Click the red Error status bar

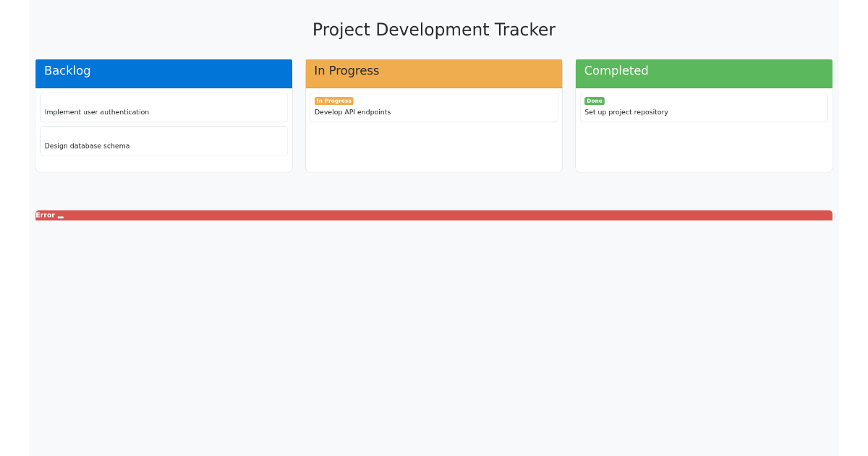(x=434, y=214)
